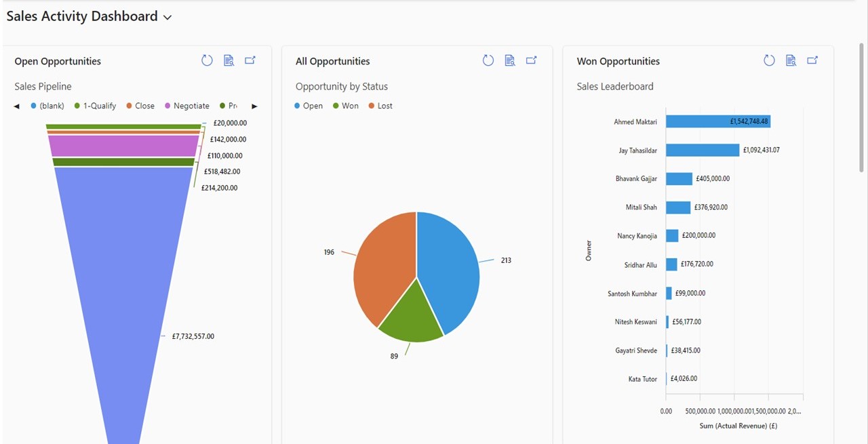The image size is (868, 444).
Task: Click the £7,732,557.00 funnel label
Action: tap(193, 336)
